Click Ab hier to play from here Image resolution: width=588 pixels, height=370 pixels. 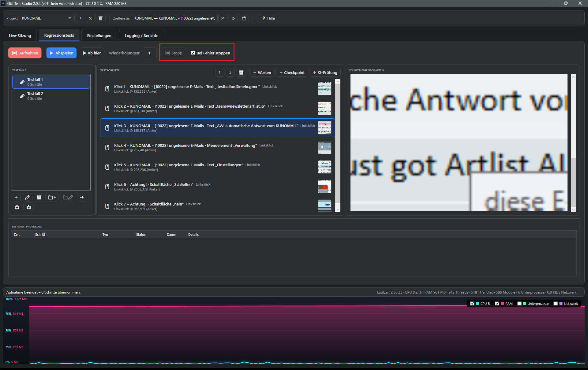pos(92,53)
